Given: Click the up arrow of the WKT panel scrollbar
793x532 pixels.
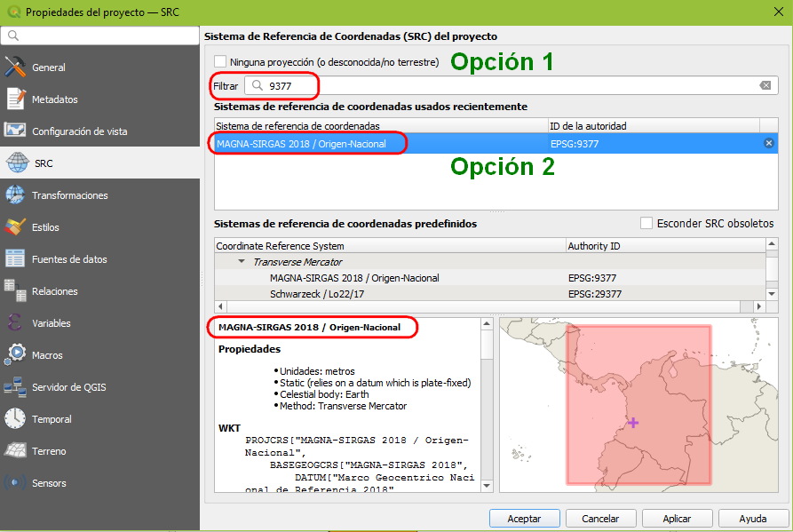Looking at the screenshot, I should pos(487,323).
